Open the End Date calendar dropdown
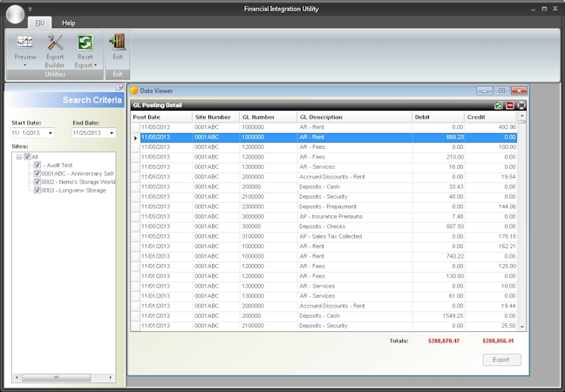Viewport: 565px width, 392px height. 112,132
